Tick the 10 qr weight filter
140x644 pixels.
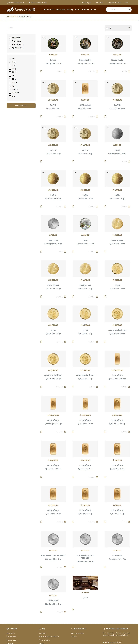pyautogui.click(x=10, y=69)
